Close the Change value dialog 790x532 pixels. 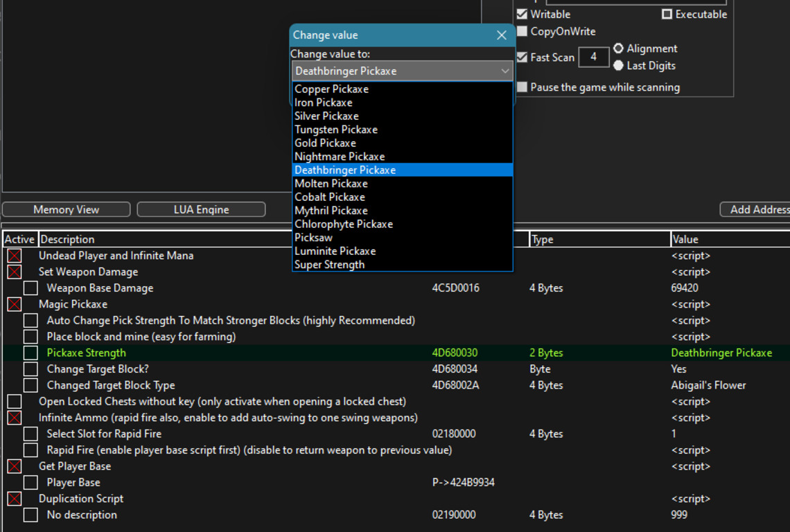coord(502,35)
